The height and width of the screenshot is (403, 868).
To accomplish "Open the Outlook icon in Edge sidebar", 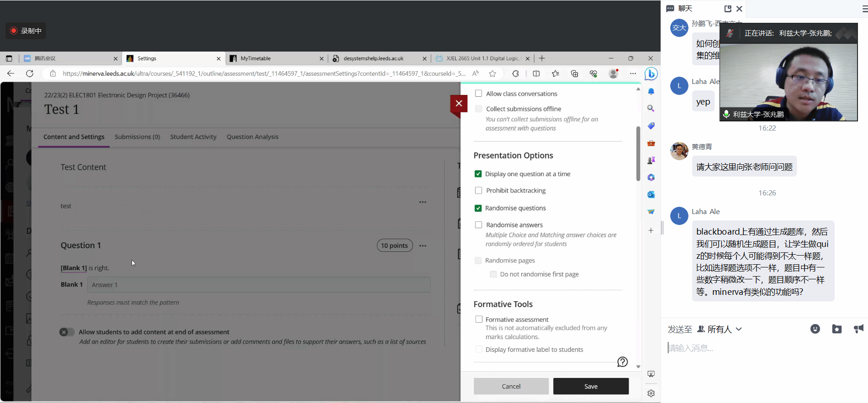I will click(651, 194).
